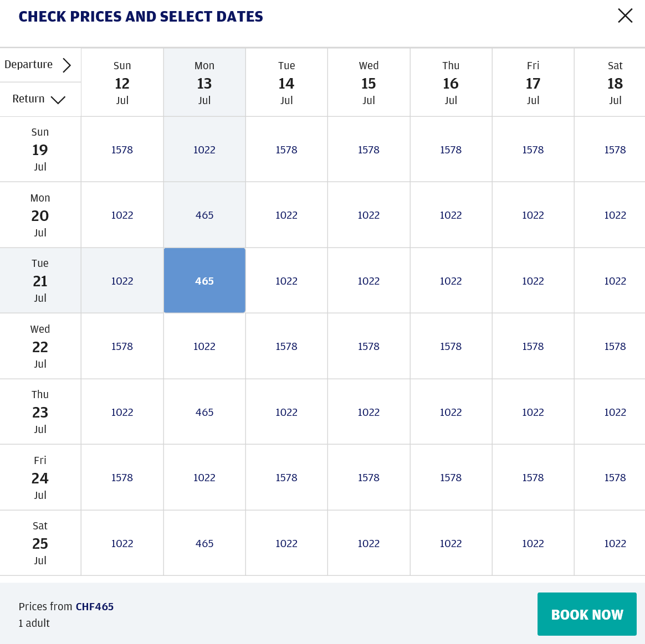
Task: Click the Book Now button
Action: [x=587, y=614]
